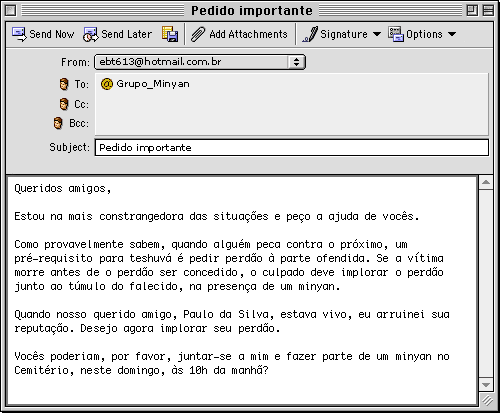This screenshot has height=413, width=500.
Task: Click the scroll down arrow of message body
Action: tap(486, 385)
